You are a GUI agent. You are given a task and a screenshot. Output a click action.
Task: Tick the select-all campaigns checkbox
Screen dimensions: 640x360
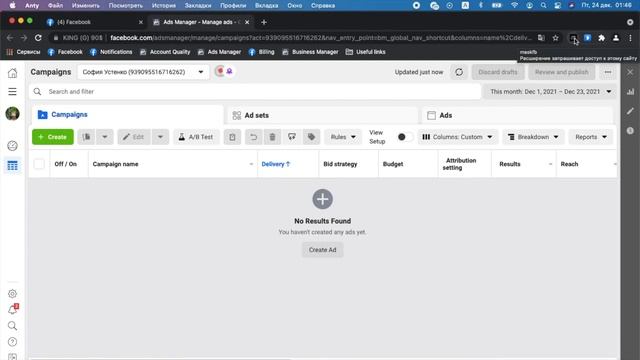click(39, 164)
